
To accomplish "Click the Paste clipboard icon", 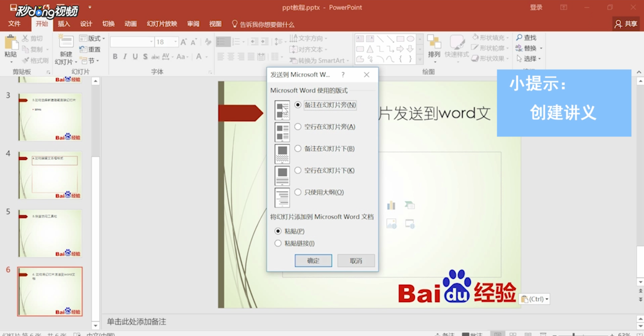I will (x=11, y=42).
